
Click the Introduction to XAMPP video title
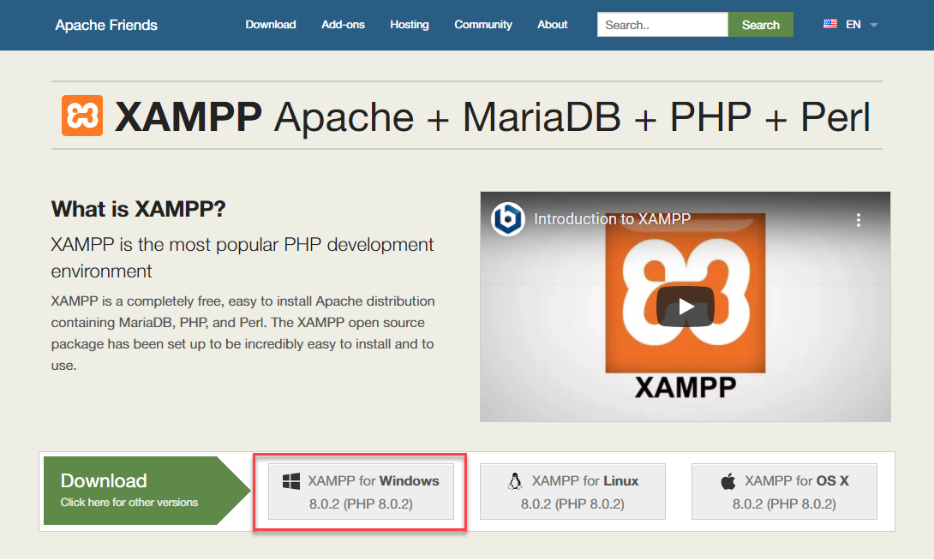click(612, 219)
